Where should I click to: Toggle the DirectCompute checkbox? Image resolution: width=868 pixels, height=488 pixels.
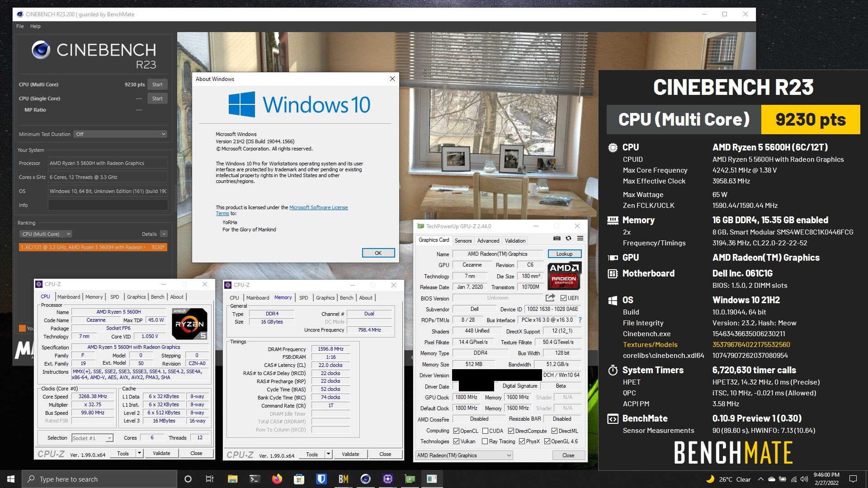(511, 431)
